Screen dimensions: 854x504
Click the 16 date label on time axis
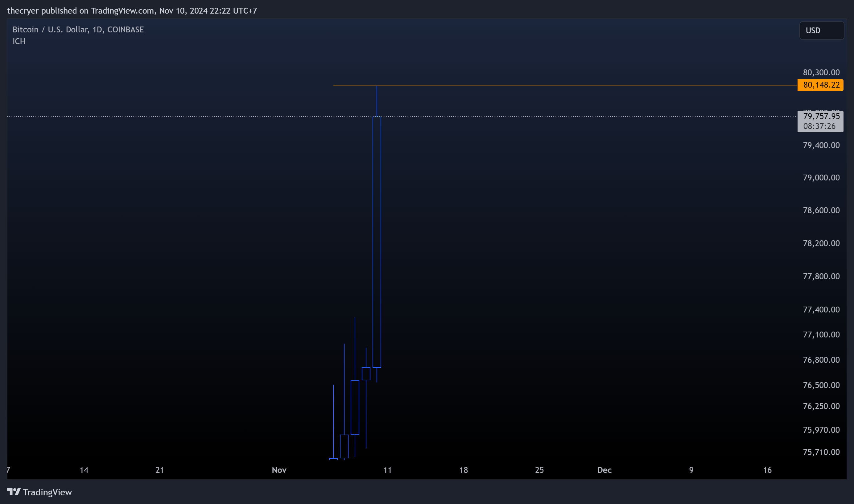click(x=767, y=470)
